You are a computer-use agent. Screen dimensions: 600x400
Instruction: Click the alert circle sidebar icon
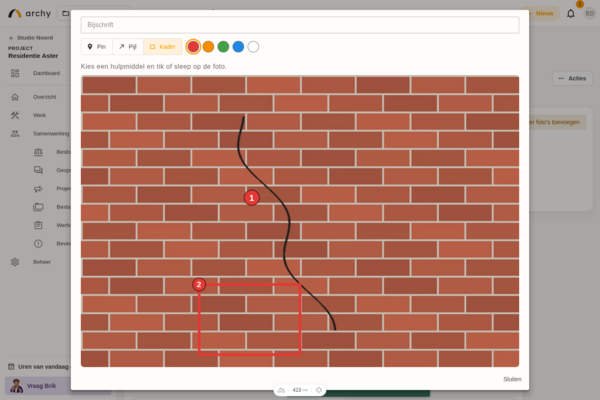click(x=38, y=244)
